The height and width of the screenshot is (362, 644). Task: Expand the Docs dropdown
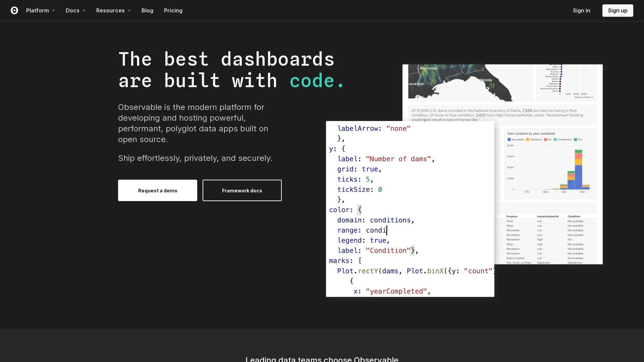(x=73, y=10)
